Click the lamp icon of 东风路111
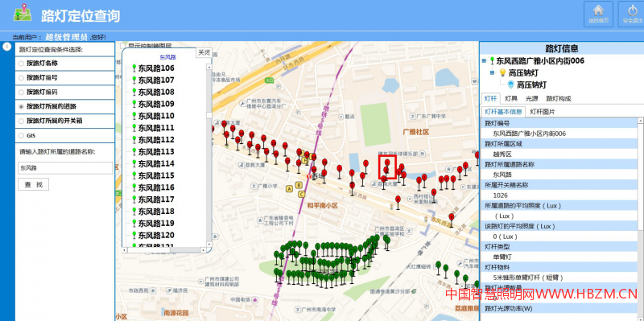Image resolution: width=644 pixels, height=321 pixels. tap(134, 128)
